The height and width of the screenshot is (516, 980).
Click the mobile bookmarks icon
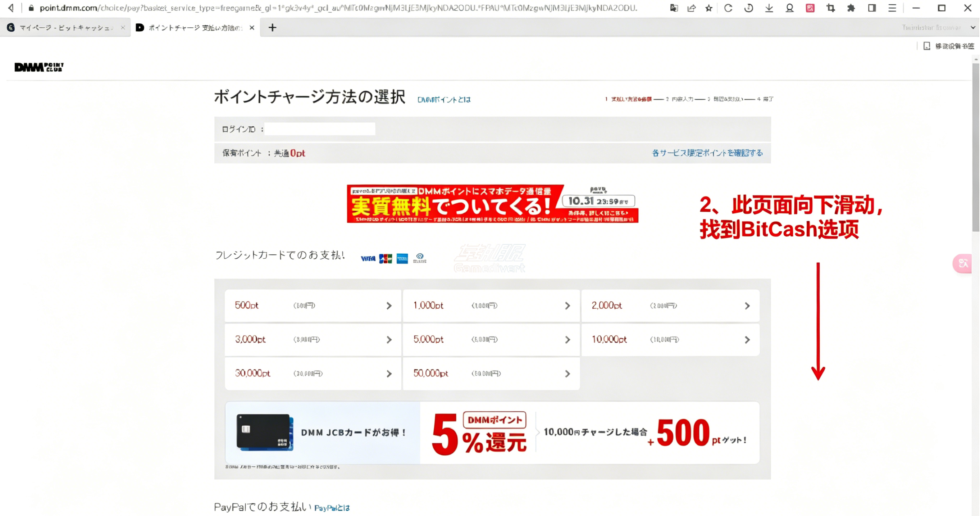[x=927, y=46]
